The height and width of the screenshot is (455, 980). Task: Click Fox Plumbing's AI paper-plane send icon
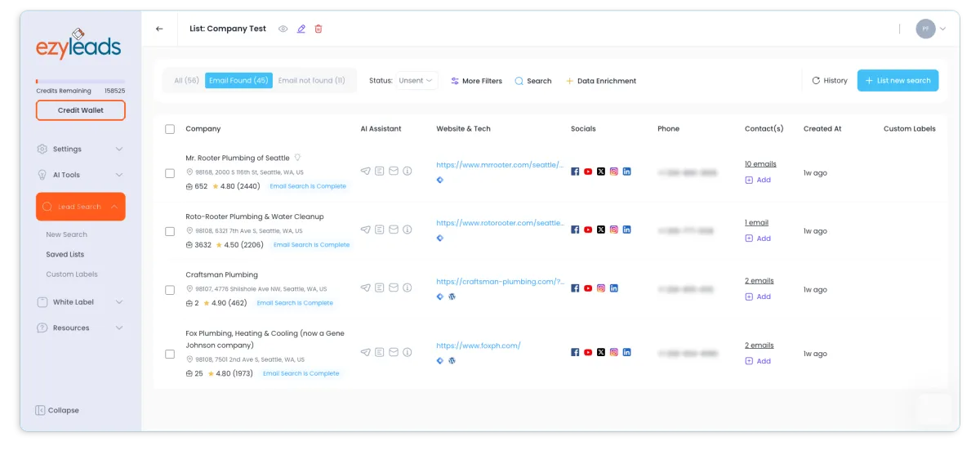[365, 352]
